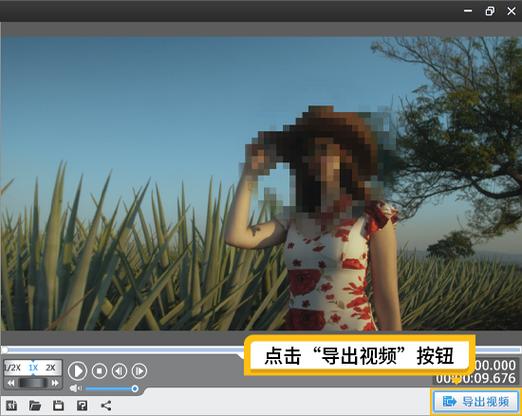Step back one frame
This screenshot has width=522, height=416.
tap(119, 371)
